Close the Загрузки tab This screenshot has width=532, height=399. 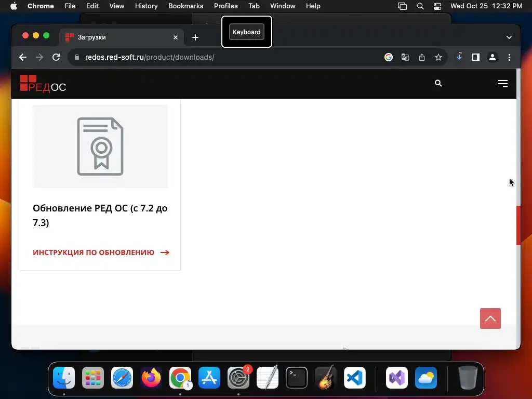(x=176, y=37)
